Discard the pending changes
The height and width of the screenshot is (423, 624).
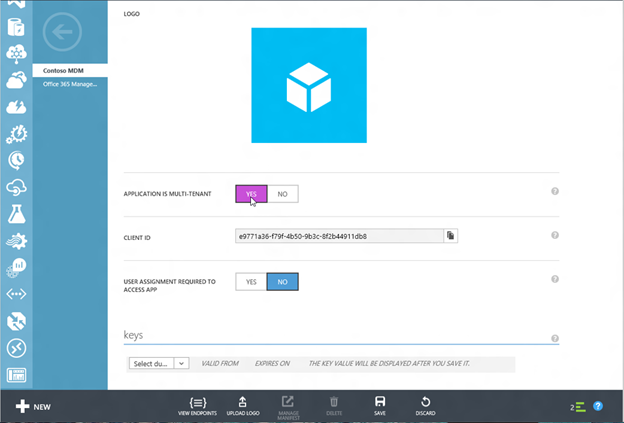(426, 403)
